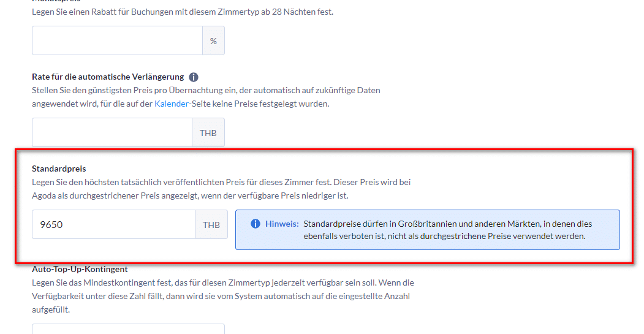
Task: Click the blue Hinweis label
Action: click(x=282, y=224)
